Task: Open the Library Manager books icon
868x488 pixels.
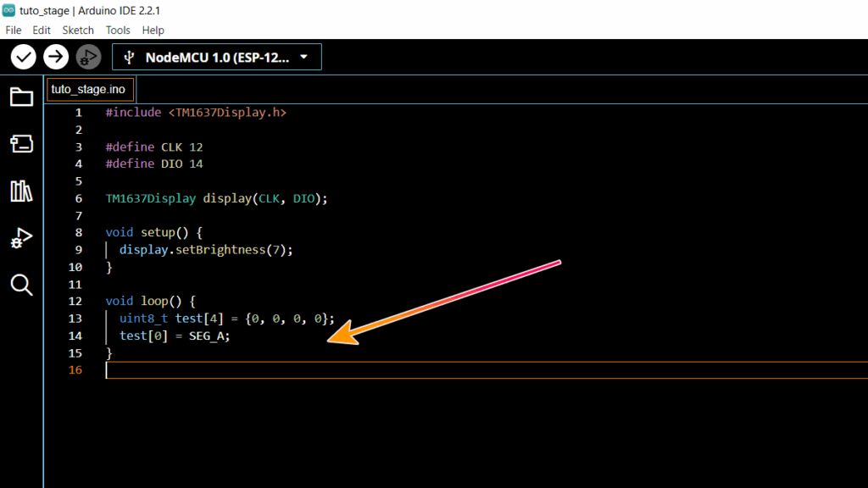Action: (x=21, y=191)
